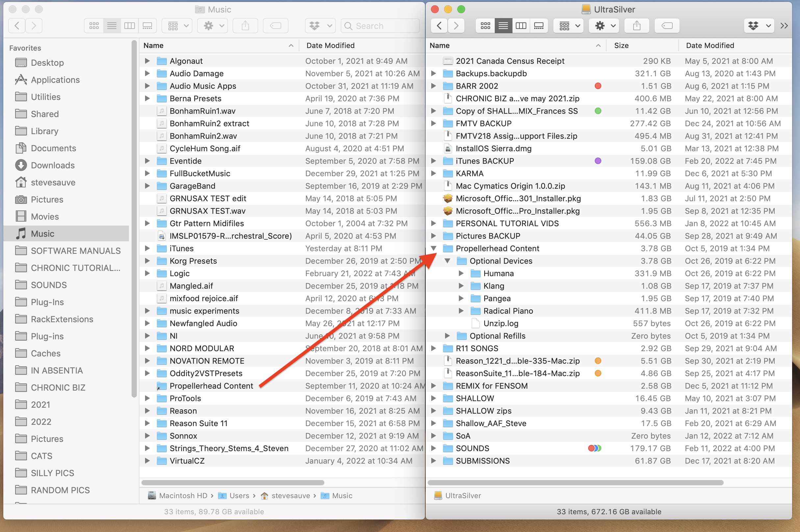Open Downloads in Favorites sidebar
The image size is (800, 532).
pyautogui.click(x=53, y=165)
